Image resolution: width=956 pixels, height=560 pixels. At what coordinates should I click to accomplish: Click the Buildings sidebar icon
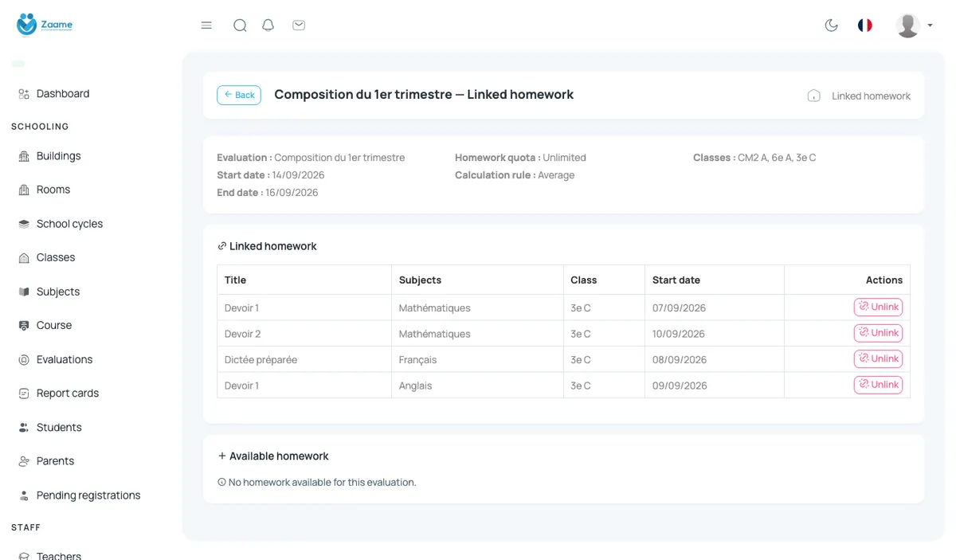tap(24, 156)
